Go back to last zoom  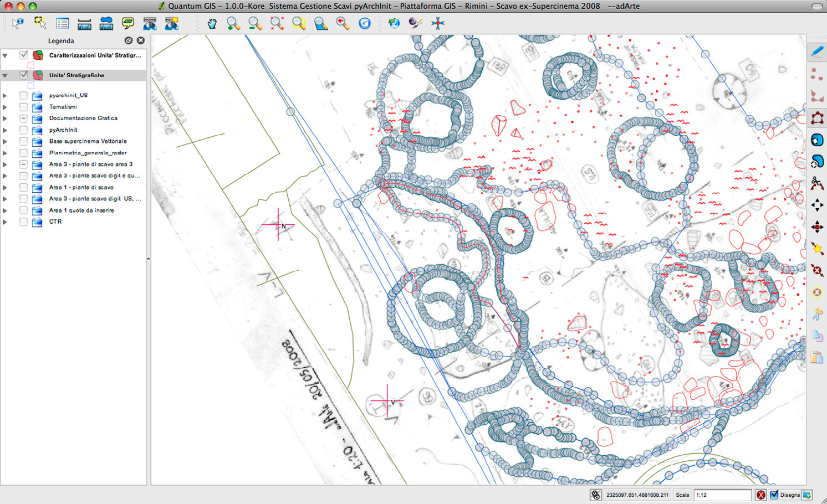[x=343, y=23]
